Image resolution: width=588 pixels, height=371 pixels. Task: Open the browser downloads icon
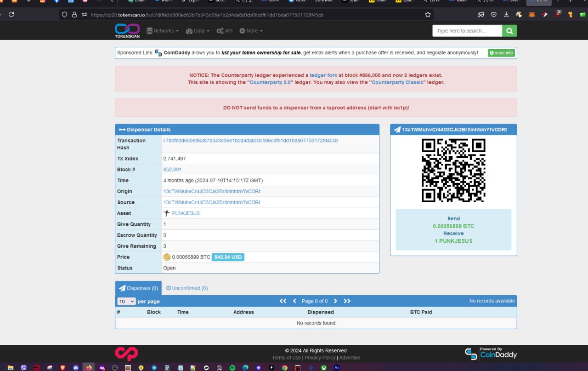tap(506, 15)
